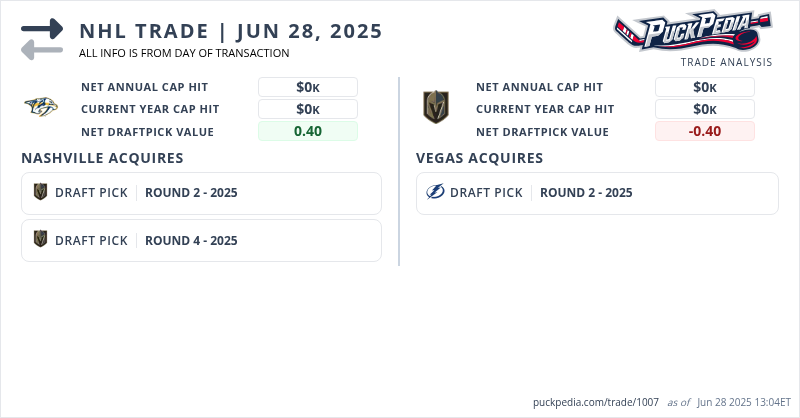Click Vegas's current year cap hit value
This screenshot has width=800, height=418.
pyautogui.click(x=704, y=109)
